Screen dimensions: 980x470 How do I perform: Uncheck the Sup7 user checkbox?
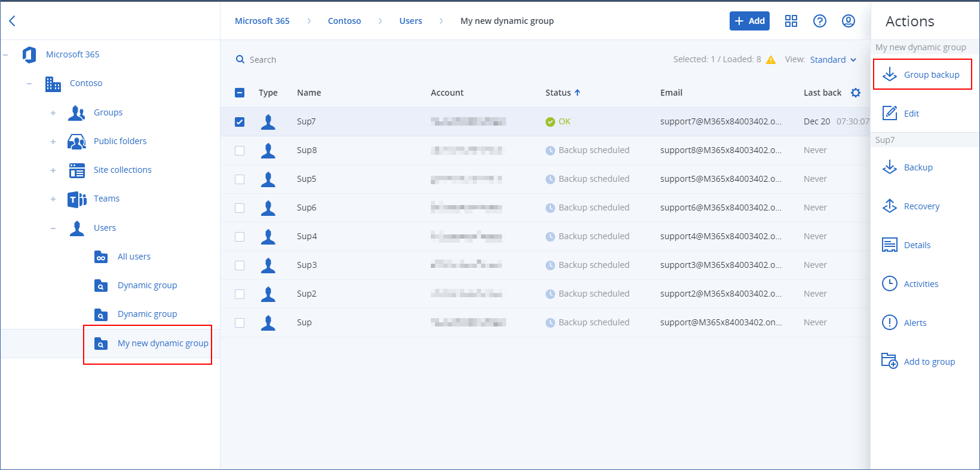(240, 122)
